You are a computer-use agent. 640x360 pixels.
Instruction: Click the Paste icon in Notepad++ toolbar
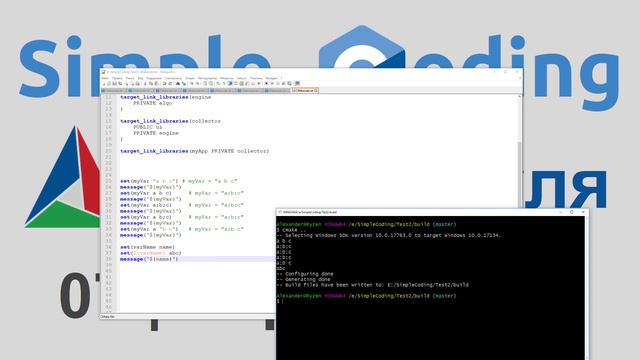point(156,83)
